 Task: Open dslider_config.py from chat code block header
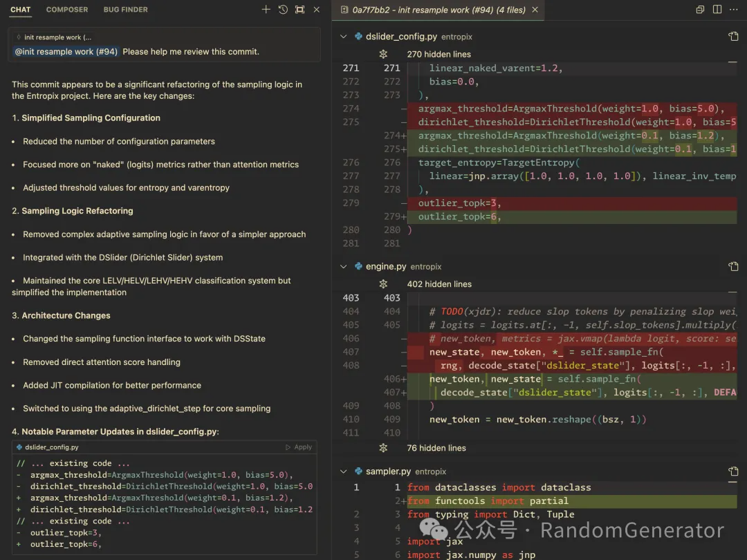tap(52, 447)
